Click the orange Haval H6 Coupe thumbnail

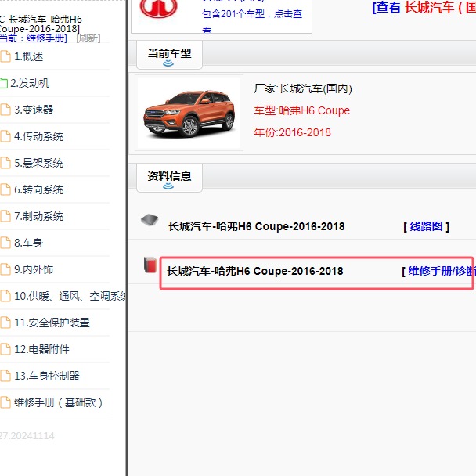(x=189, y=113)
